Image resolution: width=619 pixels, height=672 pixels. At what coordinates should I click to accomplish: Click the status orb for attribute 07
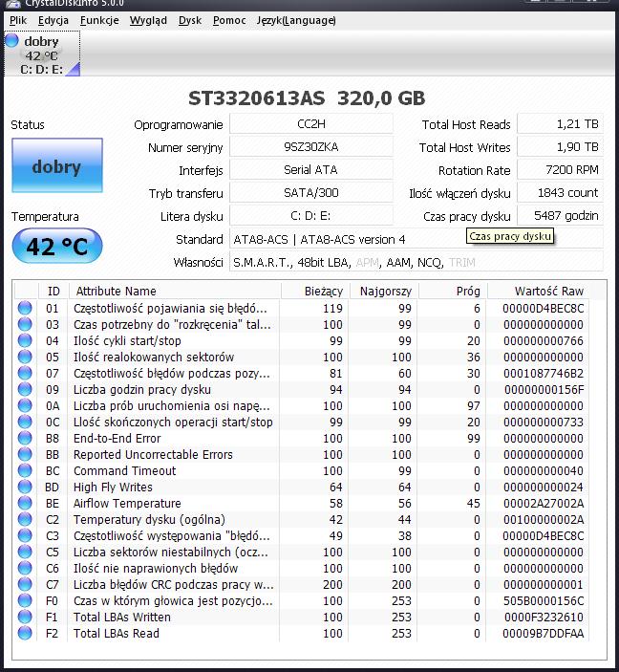click(25, 374)
